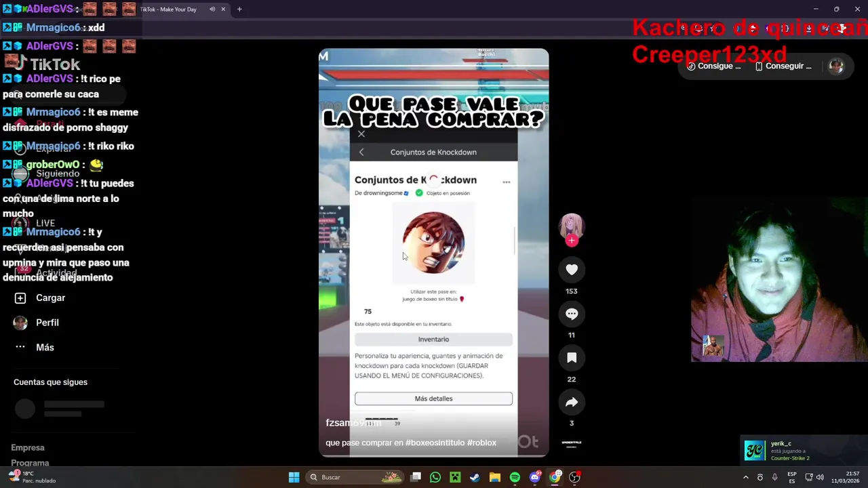This screenshot has height=488, width=868.
Task: Open OBS Studio from the taskbar
Action: (575, 477)
